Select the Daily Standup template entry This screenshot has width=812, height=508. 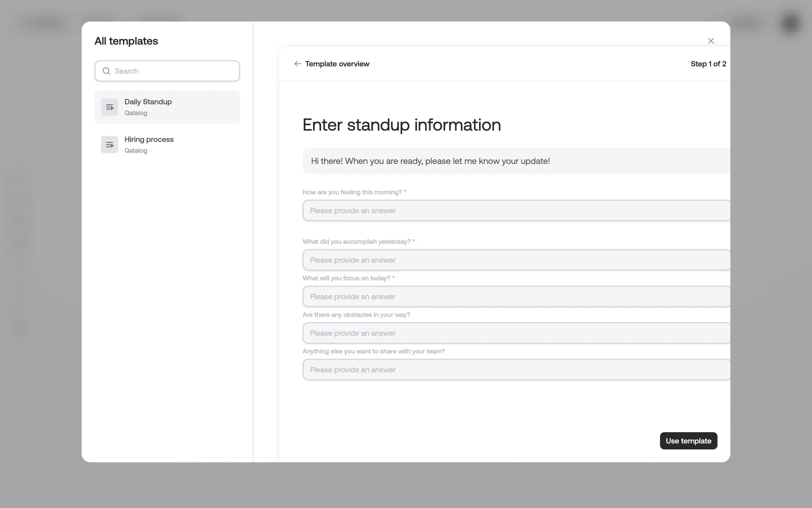click(x=167, y=107)
